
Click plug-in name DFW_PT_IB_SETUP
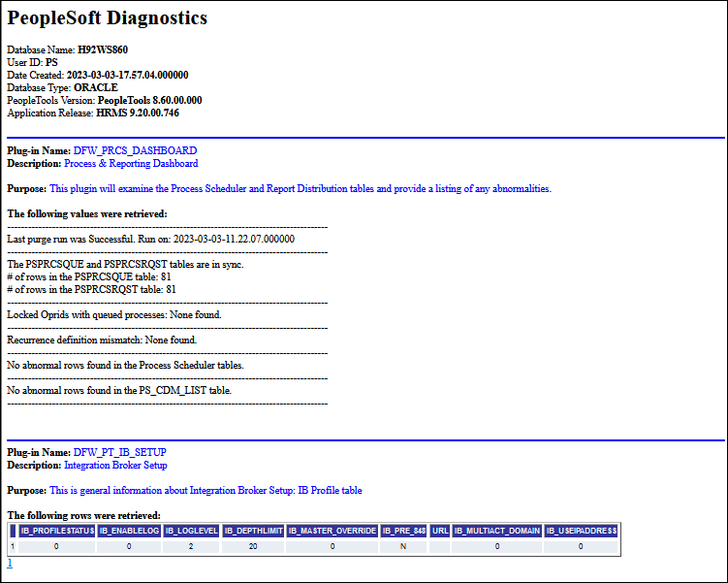click(x=120, y=452)
